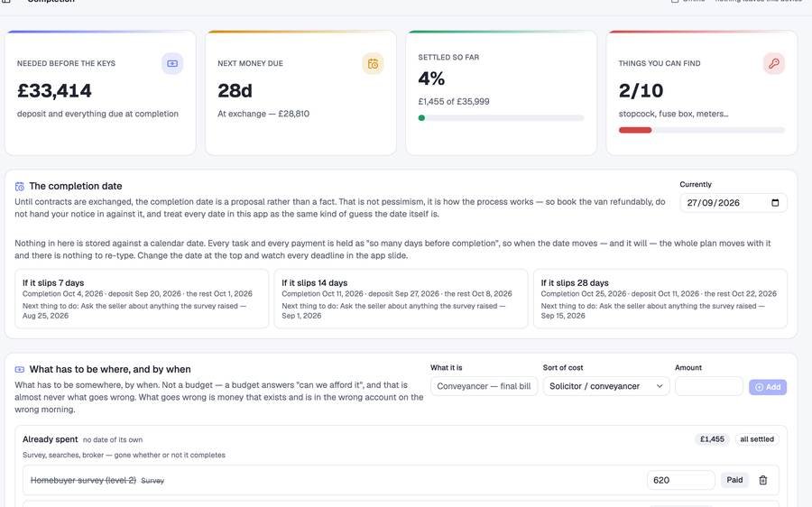This screenshot has height=507, width=812.
Task: Click the 4% settled value
Action: coord(431,78)
